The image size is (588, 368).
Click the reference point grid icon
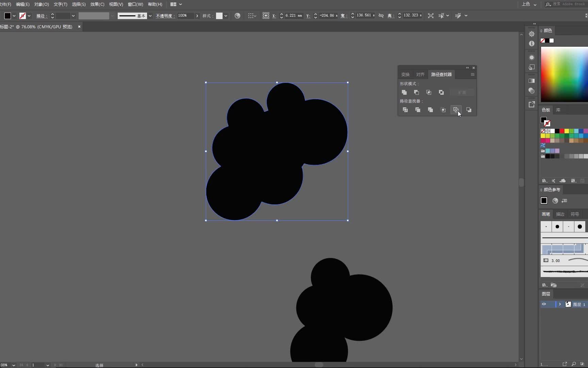[x=266, y=16]
